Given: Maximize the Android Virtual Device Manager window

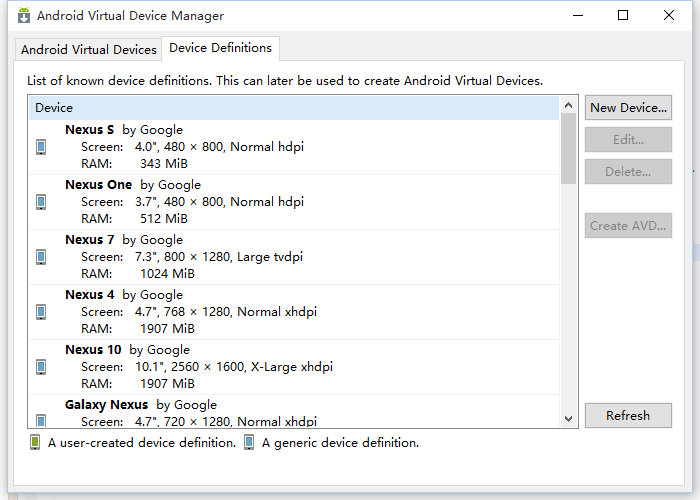Looking at the screenshot, I should pos(623,15).
